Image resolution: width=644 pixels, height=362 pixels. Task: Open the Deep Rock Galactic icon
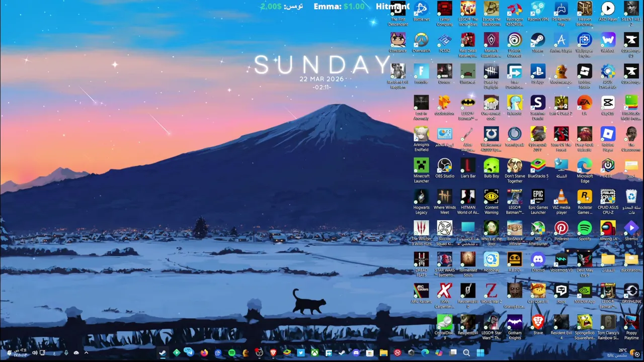click(x=584, y=139)
